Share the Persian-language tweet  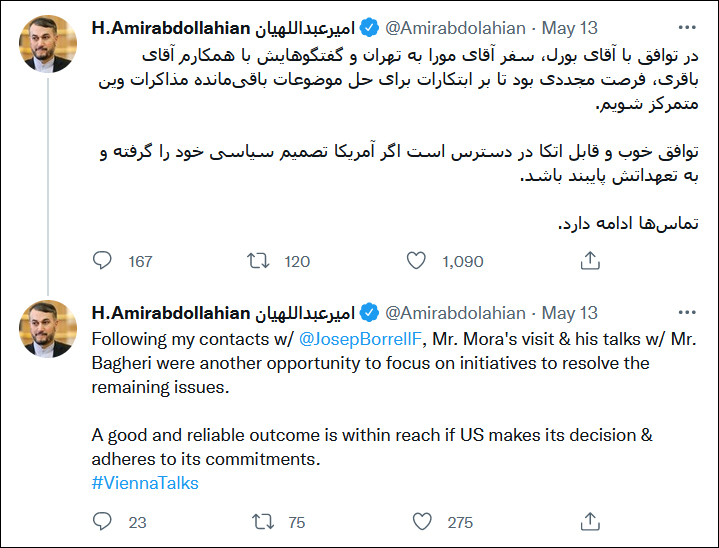[x=590, y=261]
